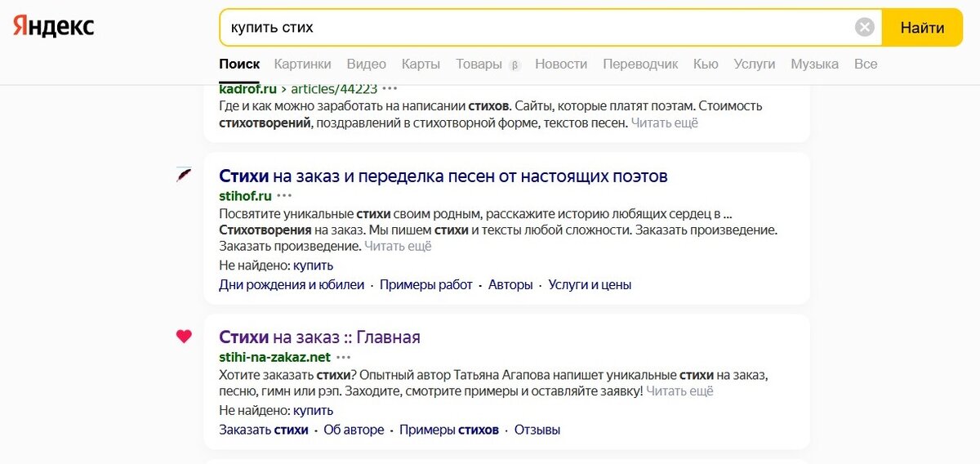
Task: Open the 'Отзывы' sitelink
Action: [537, 430]
